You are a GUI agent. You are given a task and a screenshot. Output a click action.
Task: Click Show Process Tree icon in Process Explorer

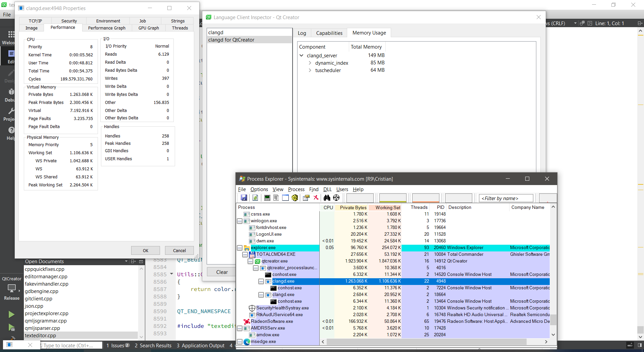click(276, 198)
